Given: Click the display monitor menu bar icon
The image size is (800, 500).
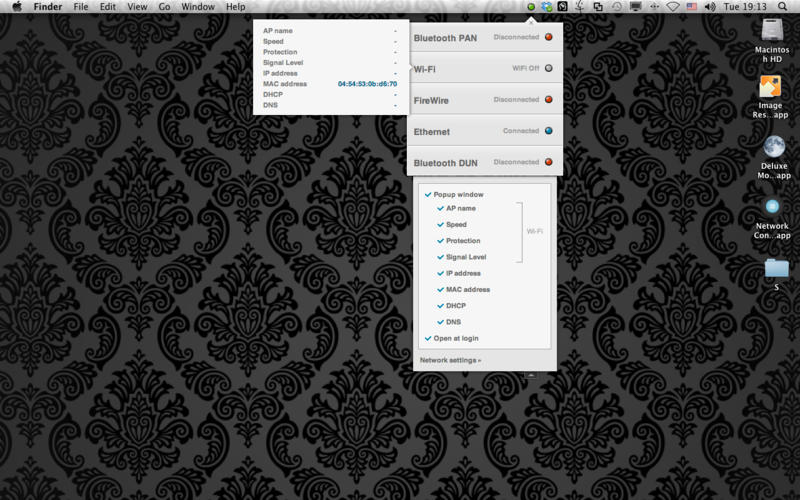Looking at the screenshot, I should (636, 7).
